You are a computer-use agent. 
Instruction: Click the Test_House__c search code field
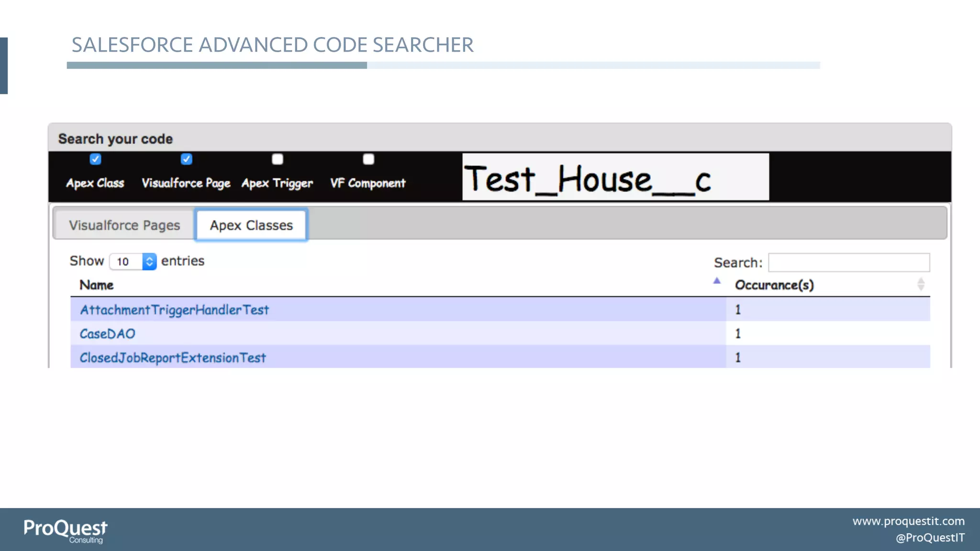click(615, 177)
